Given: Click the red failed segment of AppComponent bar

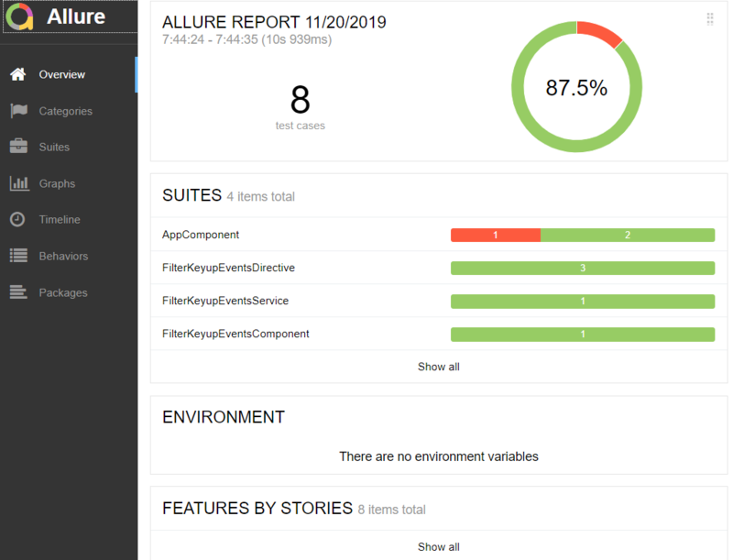Looking at the screenshot, I should coord(496,235).
